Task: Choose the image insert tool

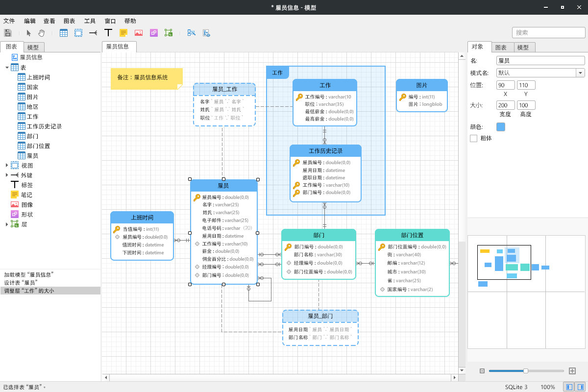Action: click(x=139, y=33)
